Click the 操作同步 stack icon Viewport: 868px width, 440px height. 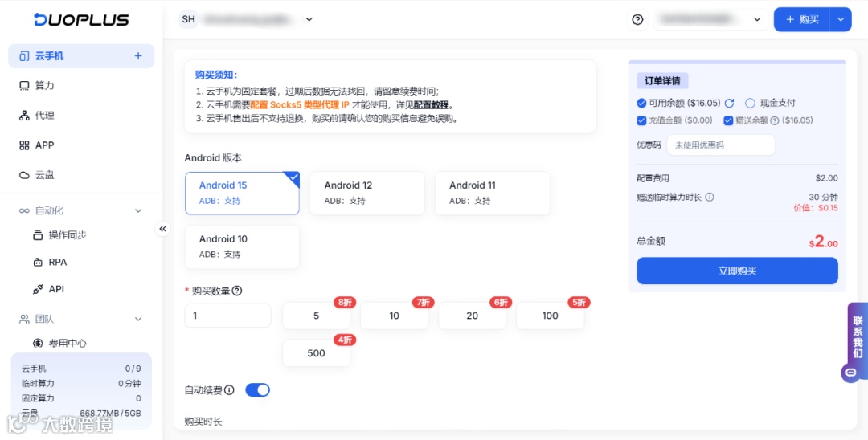(38, 235)
